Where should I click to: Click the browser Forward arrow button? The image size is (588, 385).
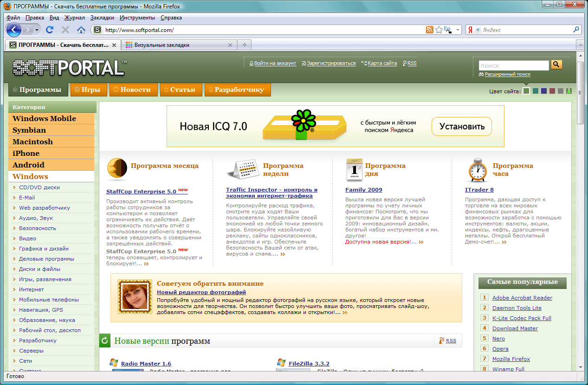[27, 30]
